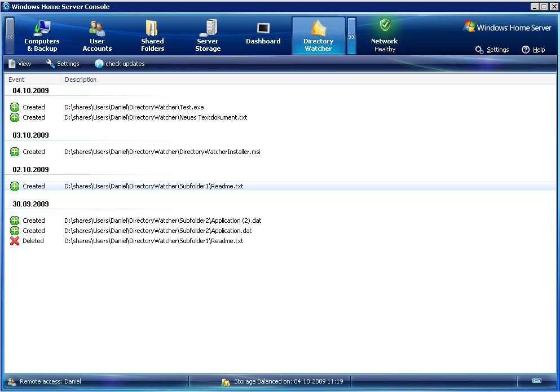Click the Shared Folders icon

pos(152,28)
